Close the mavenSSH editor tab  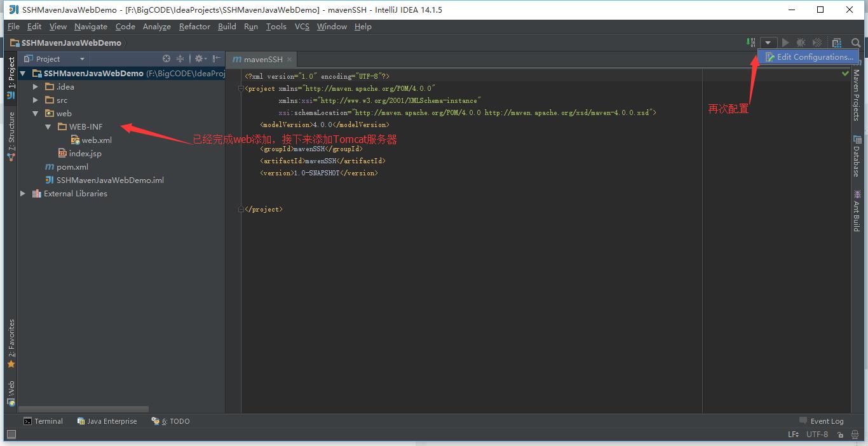(289, 59)
